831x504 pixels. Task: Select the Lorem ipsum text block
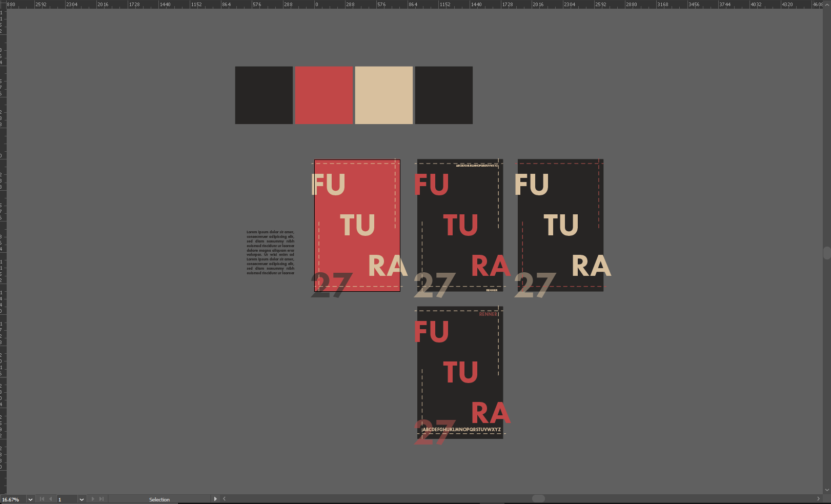[x=270, y=253]
